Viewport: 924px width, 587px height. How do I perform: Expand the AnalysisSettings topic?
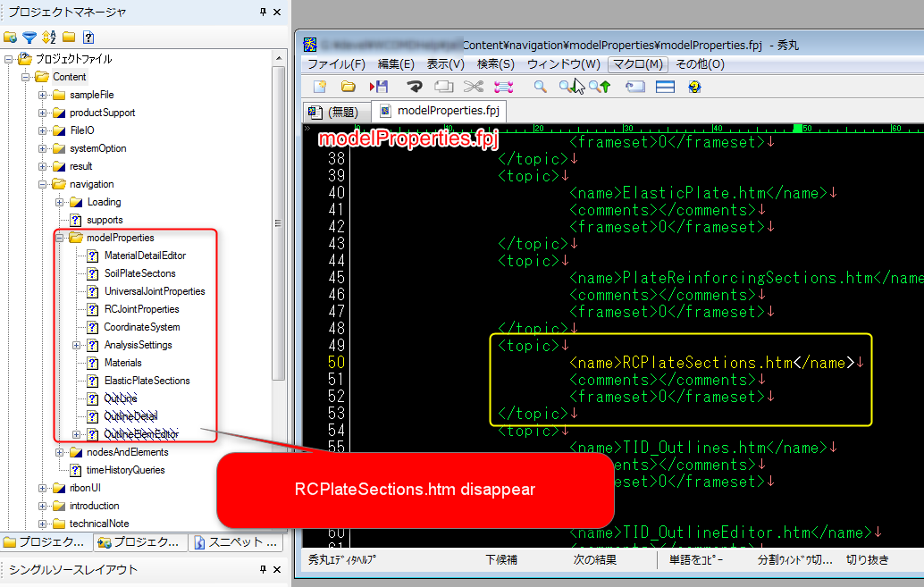pyautogui.click(x=77, y=345)
